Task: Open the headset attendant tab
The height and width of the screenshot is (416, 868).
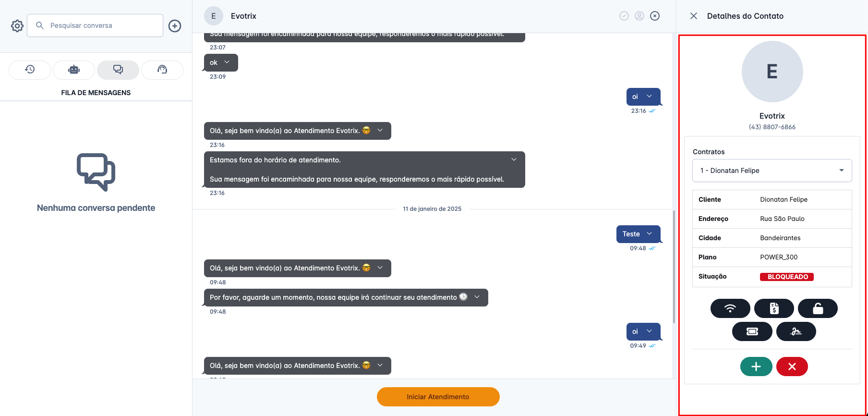Action: (162, 70)
